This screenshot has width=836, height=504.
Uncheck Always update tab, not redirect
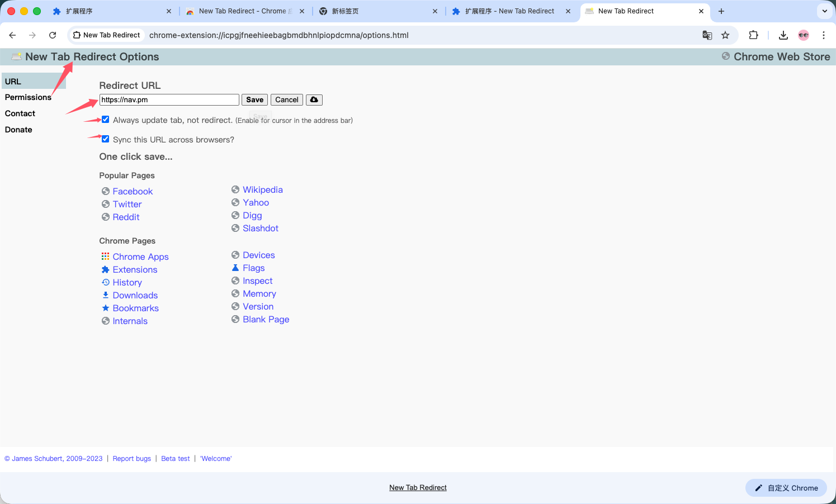[106, 120]
